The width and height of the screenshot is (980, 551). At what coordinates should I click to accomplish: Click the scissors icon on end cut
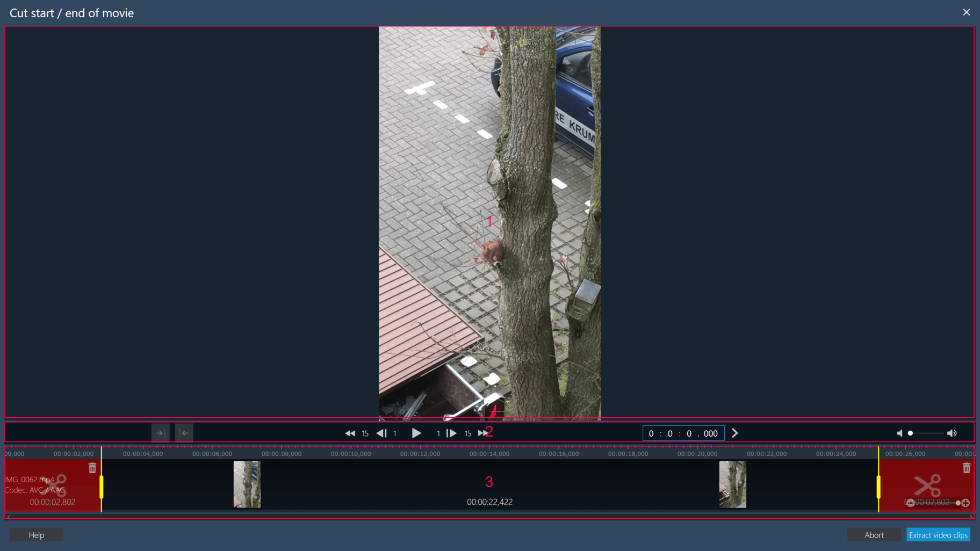(927, 485)
